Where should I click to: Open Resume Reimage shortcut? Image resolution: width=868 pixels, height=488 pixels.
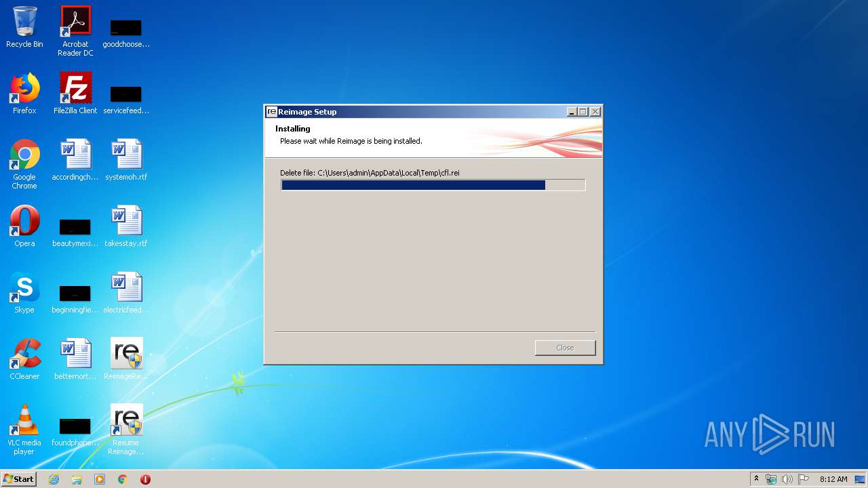coord(126,430)
